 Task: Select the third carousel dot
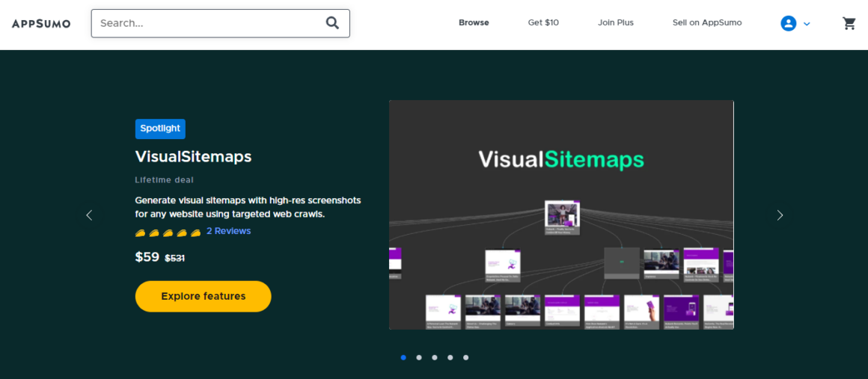point(435,357)
